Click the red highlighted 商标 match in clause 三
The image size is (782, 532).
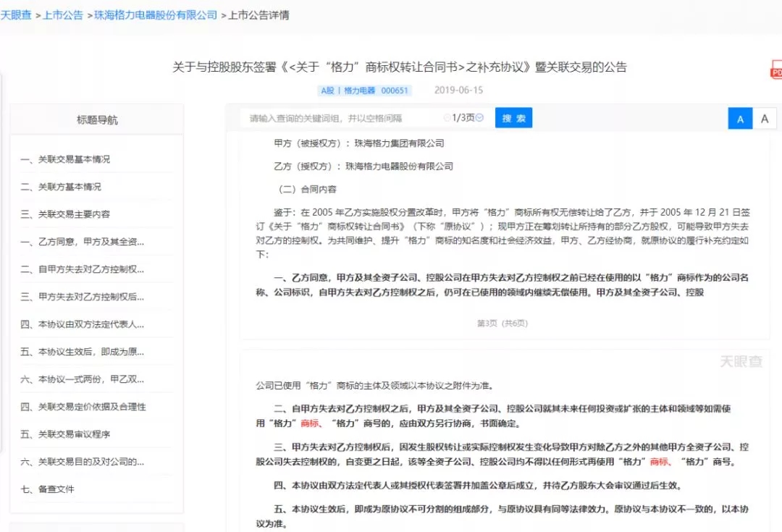[659, 462]
